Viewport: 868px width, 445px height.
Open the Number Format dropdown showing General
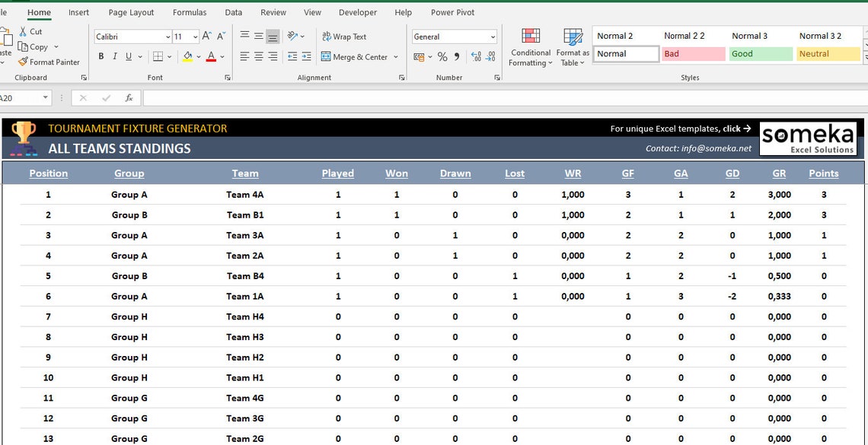[x=454, y=37]
